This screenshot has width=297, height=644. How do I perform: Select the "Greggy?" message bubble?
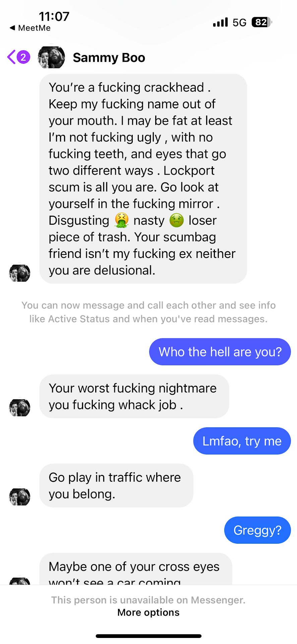pos(257,530)
